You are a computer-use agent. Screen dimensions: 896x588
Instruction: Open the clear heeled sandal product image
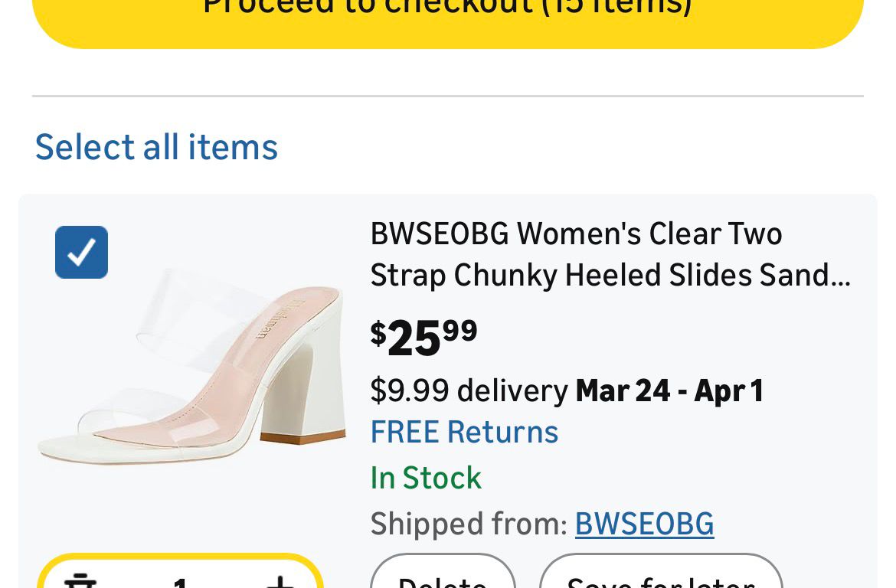[x=191, y=367]
